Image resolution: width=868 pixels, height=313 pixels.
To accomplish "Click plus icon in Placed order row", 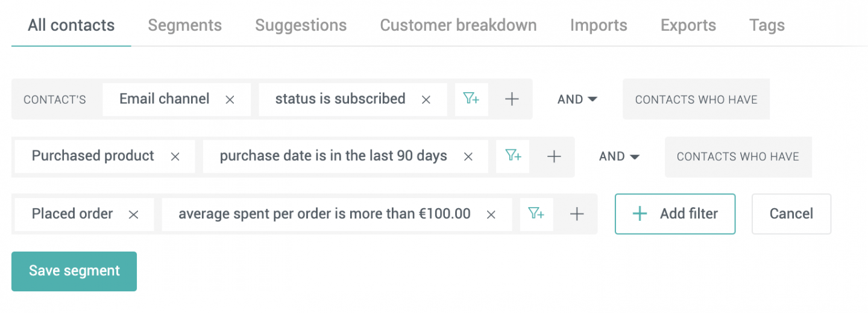I will pyautogui.click(x=577, y=214).
